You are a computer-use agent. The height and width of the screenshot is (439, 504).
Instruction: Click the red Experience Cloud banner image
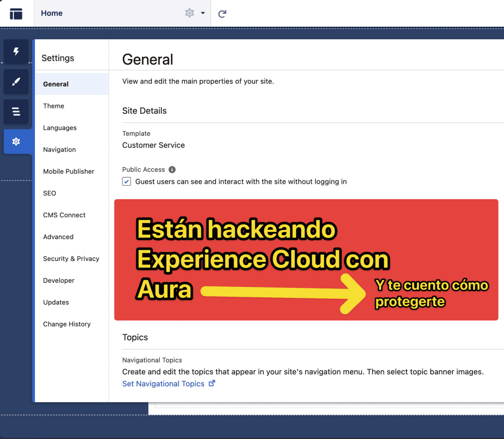306,260
